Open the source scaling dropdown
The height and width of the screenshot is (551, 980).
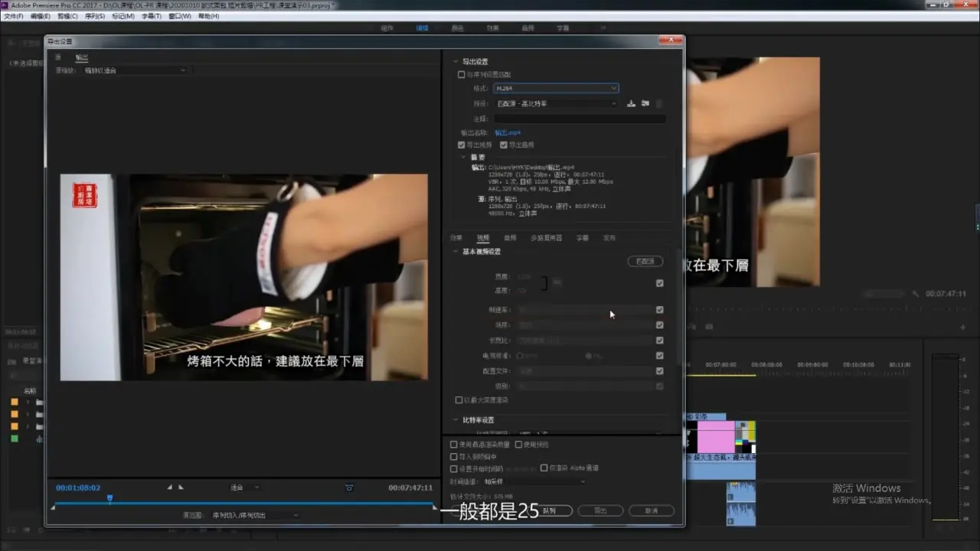tap(135, 70)
